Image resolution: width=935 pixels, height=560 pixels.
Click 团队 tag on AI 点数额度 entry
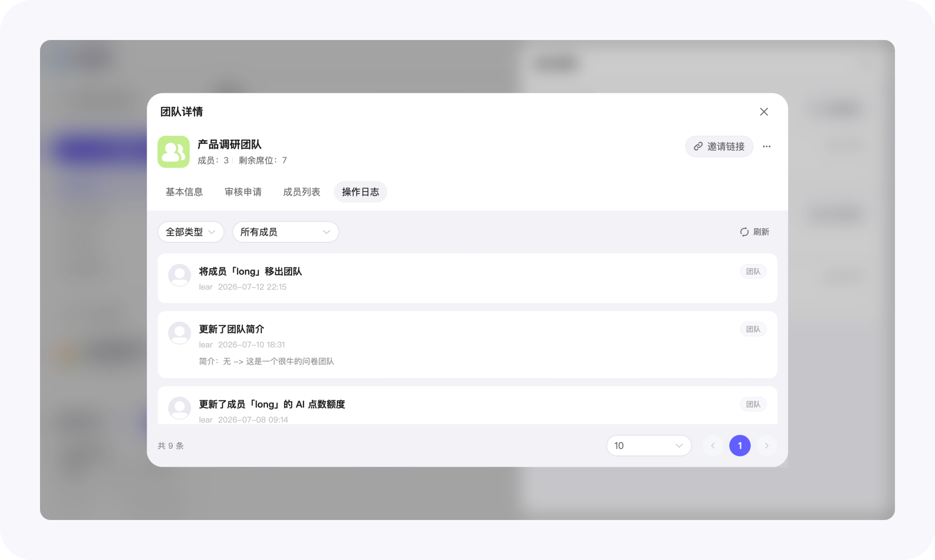coord(753,404)
